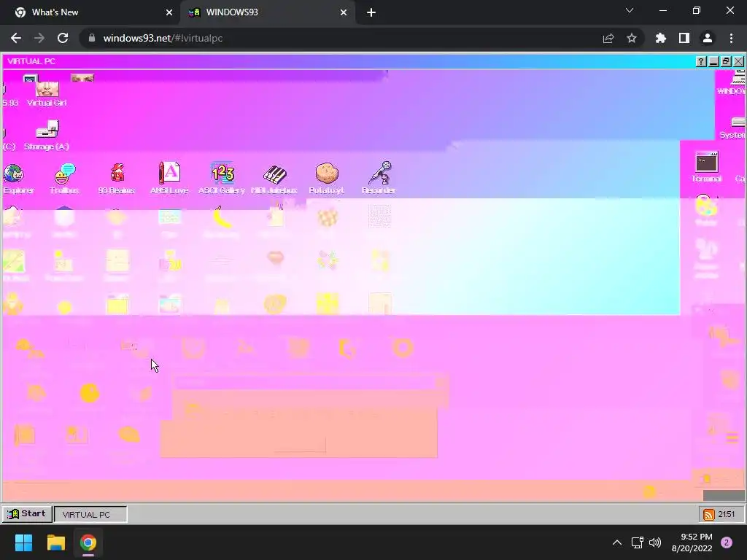Image resolution: width=747 pixels, height=560 pixels.
Task: Open the Windows 11 Start menu
Action: tap(23, 542)
